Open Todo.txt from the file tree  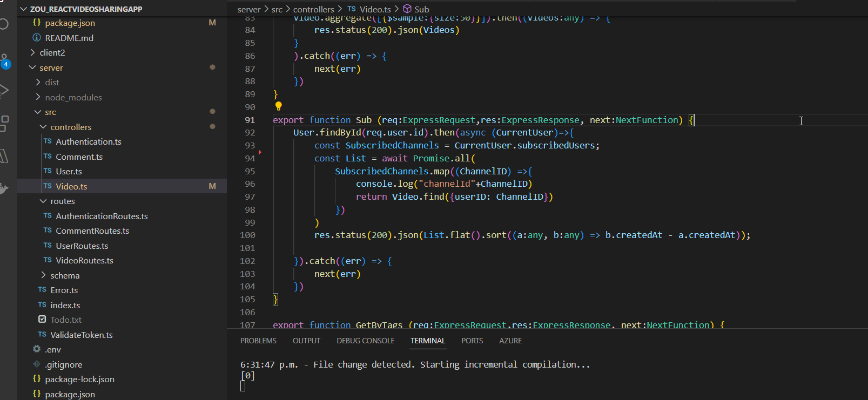pyautogui.click(x=65, y=320)
